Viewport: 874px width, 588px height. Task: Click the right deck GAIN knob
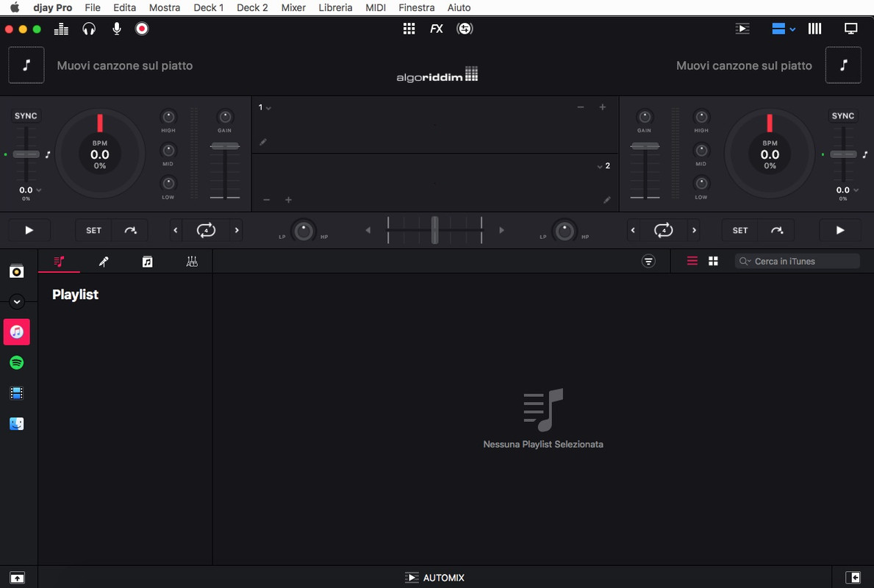tap(645, 117)
